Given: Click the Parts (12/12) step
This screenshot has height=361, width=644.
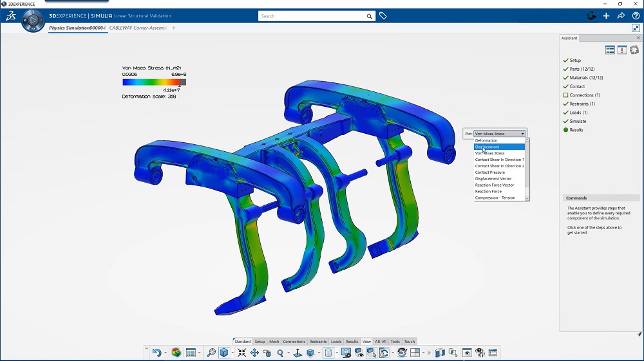Looking at the screenshot, I should [x=582, y=69].
